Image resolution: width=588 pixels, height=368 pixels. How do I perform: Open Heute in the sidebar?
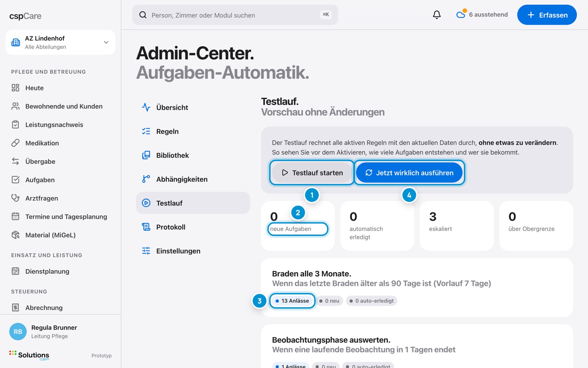click(60, 88)
